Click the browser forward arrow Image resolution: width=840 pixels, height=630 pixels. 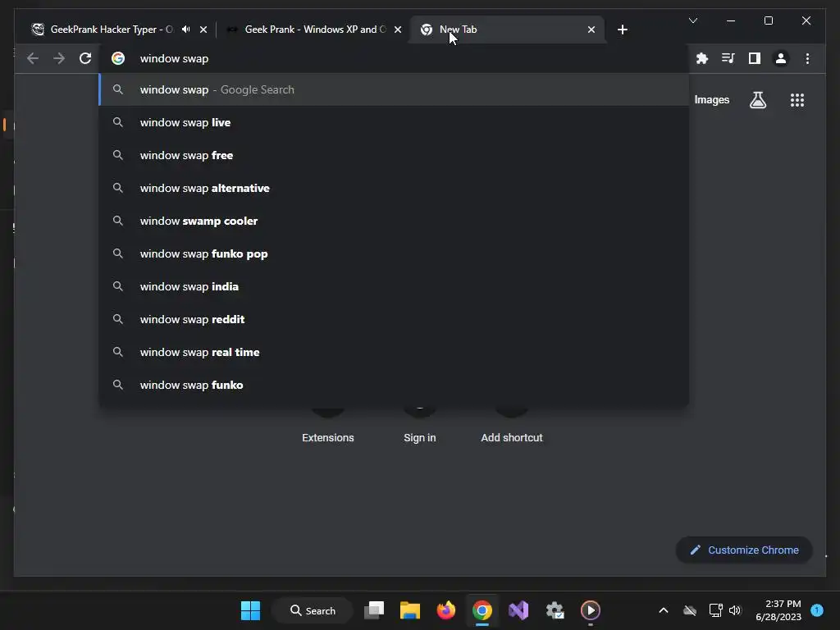point(59,58)
